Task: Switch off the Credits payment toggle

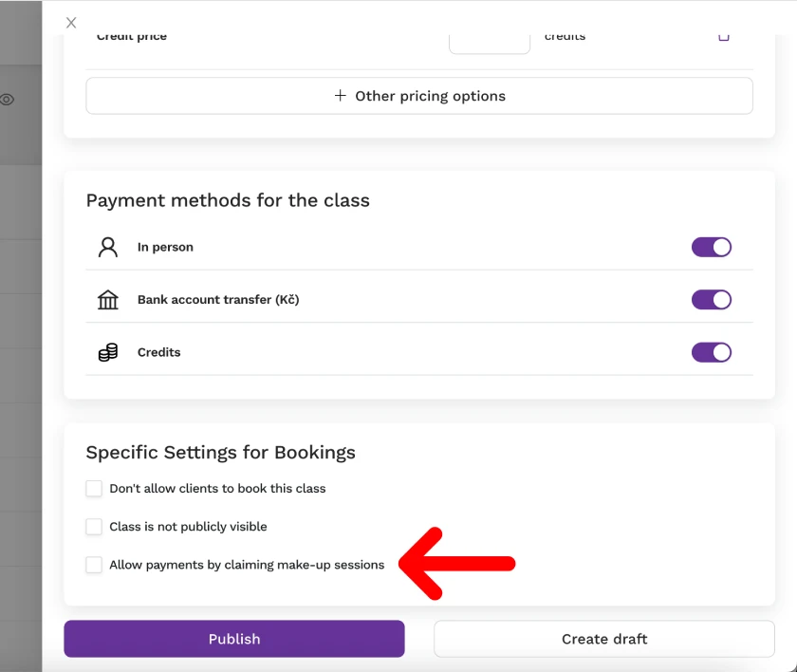Action: click(711, 352)
